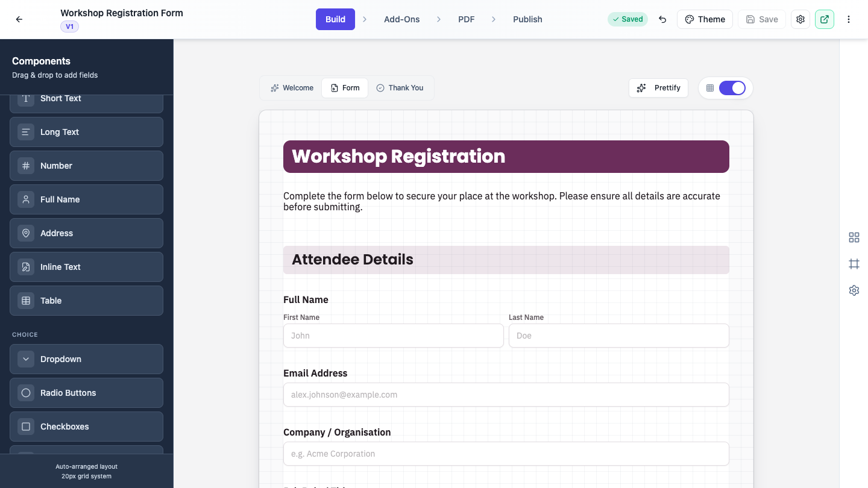Select the Address pin icon
The width and height of the screenshot is (868, 488).
pyautogui.click(x=26, y=233)
